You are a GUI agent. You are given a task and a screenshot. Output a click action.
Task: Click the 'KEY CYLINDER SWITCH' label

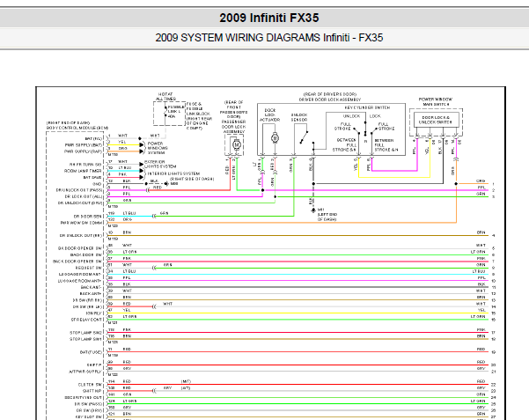pos(367,107)
